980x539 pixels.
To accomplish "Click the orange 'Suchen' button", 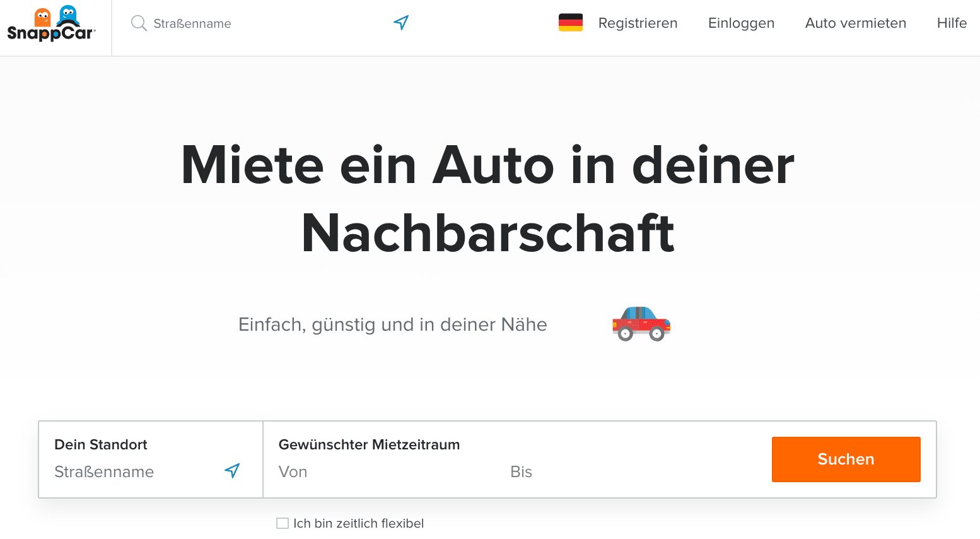I will click(846, 459).
